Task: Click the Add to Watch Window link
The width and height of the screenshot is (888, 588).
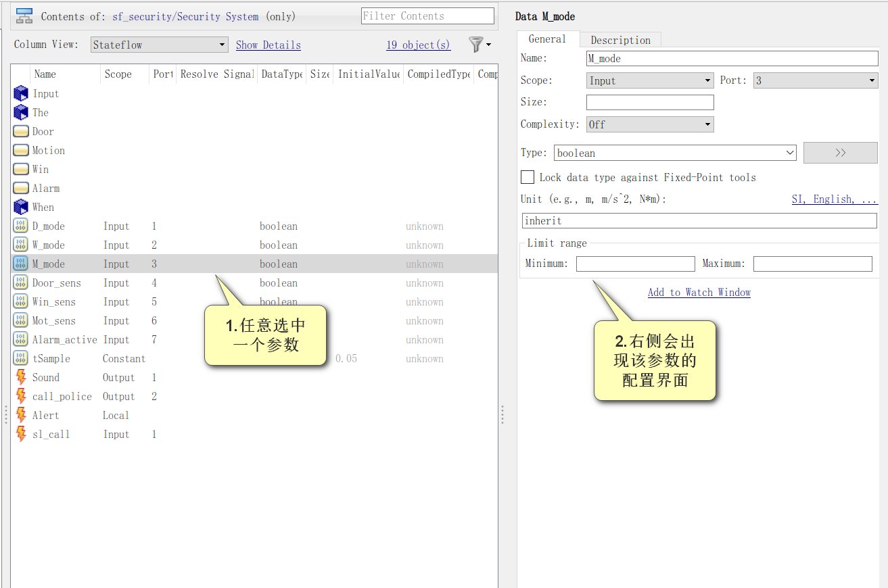Action: (699, 292)
